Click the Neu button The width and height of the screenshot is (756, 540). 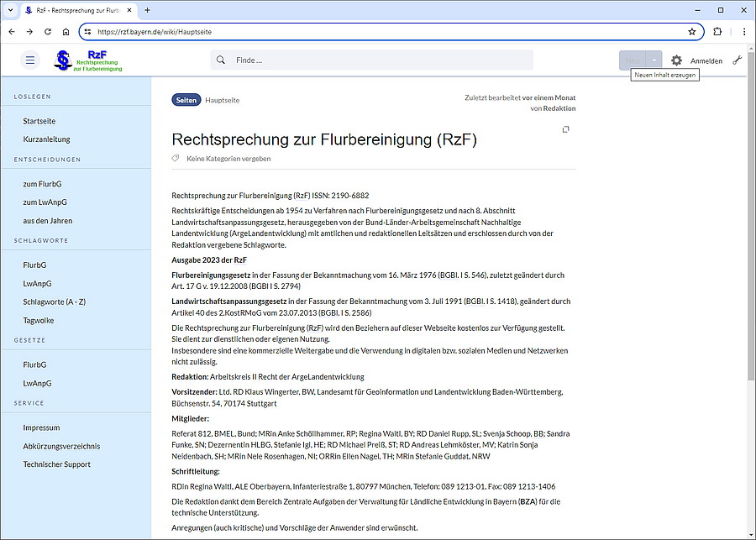pos(632,60)
